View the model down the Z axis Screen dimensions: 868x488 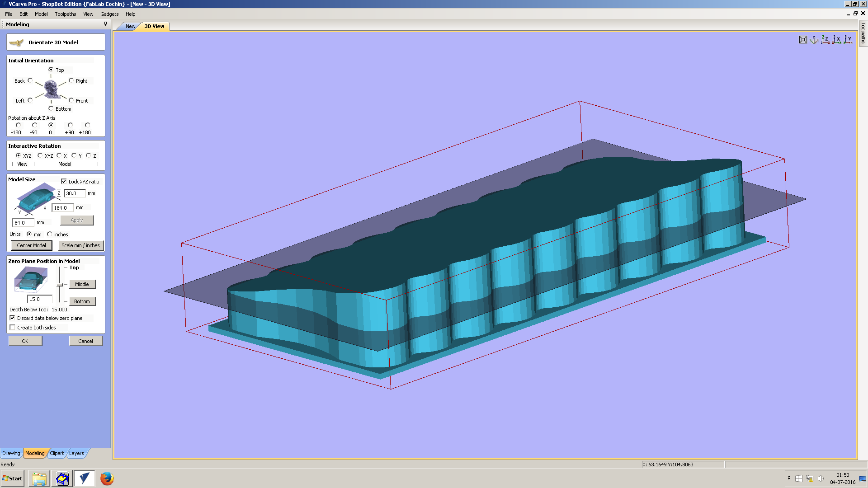(x=826, y=40)
